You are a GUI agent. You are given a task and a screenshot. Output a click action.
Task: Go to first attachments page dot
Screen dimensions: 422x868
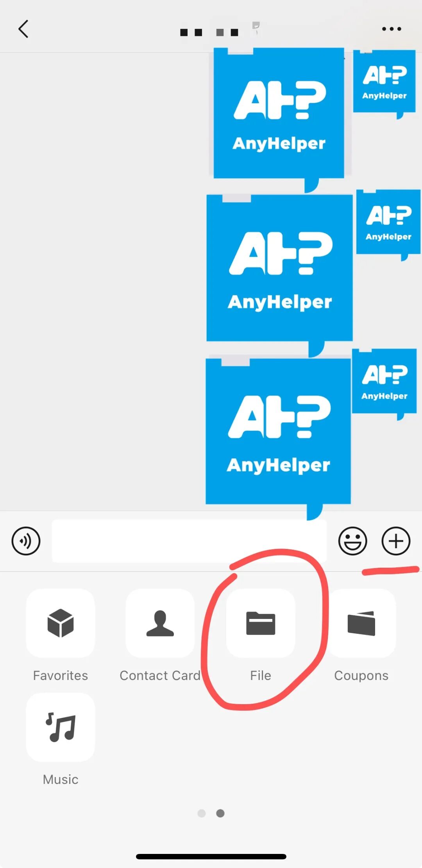click(202, 813)
